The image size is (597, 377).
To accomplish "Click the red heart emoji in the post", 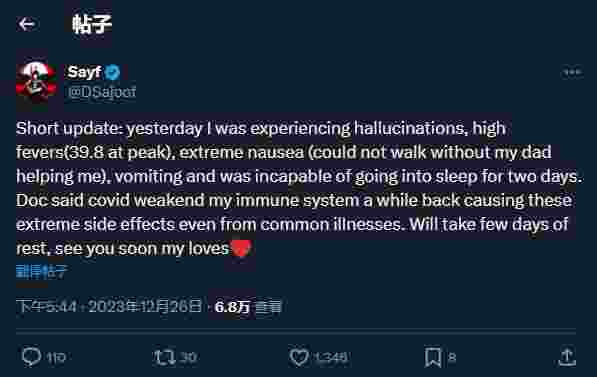I will 241,249.
